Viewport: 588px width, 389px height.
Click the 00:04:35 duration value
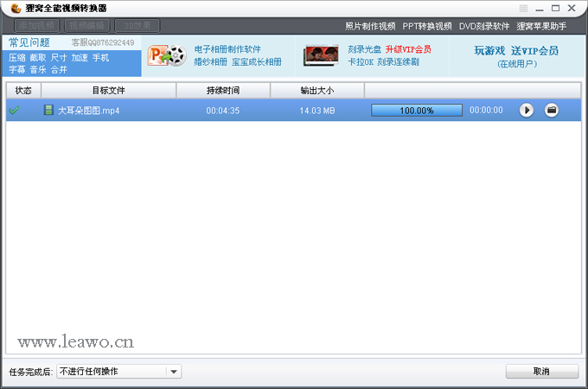[x=223, y=111]
